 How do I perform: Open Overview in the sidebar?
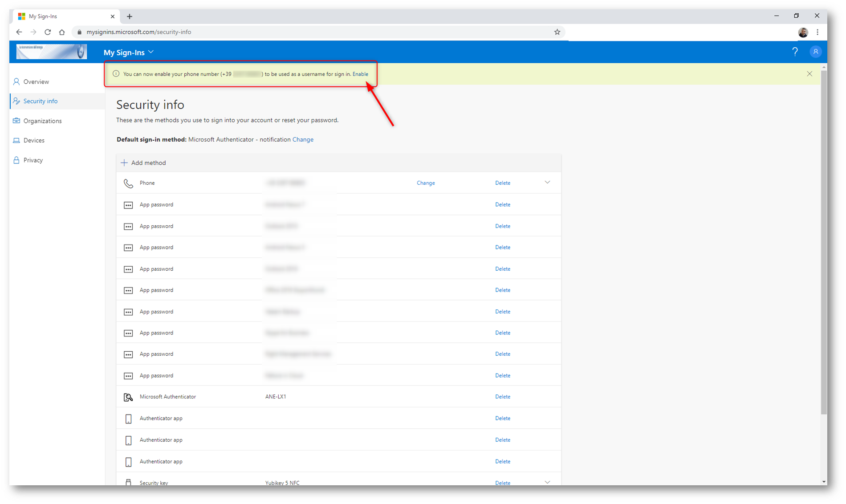point(57,82)
